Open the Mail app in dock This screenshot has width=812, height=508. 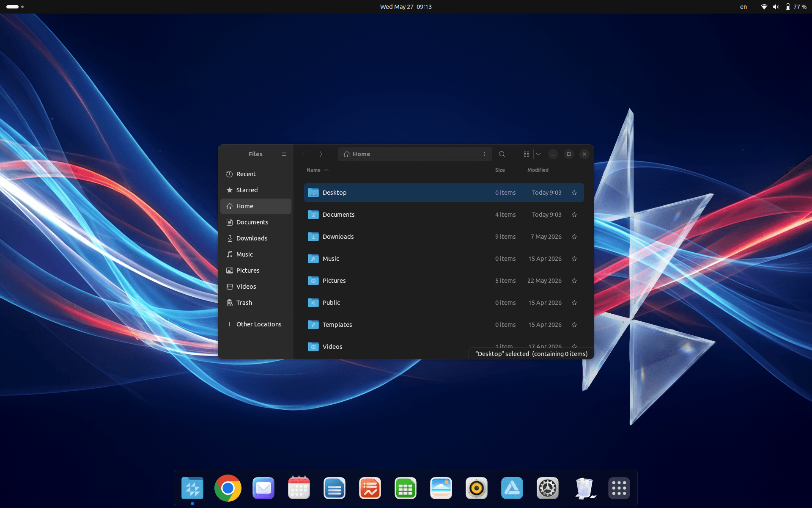(x=263, y=488)
